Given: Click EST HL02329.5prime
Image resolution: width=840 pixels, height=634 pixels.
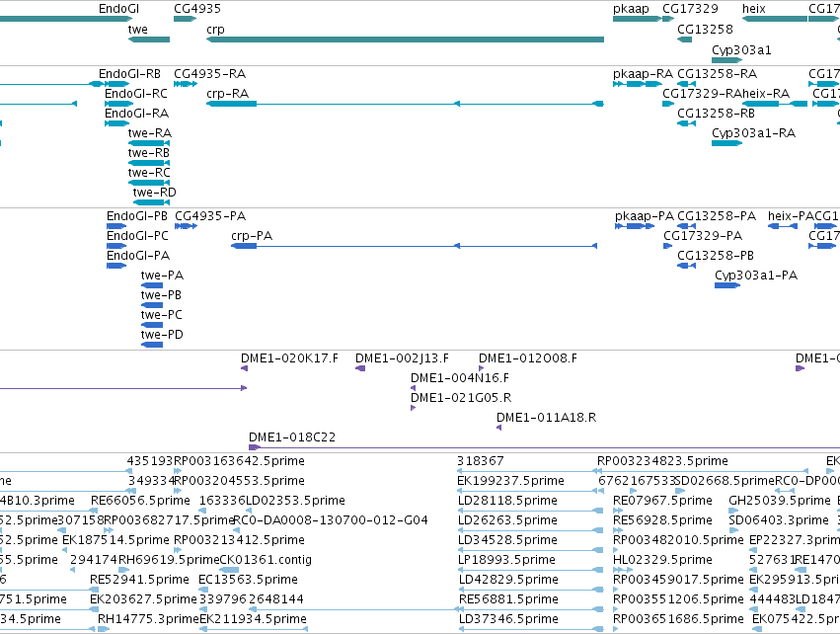Looking at the screenshot, I should click(663, 560).
